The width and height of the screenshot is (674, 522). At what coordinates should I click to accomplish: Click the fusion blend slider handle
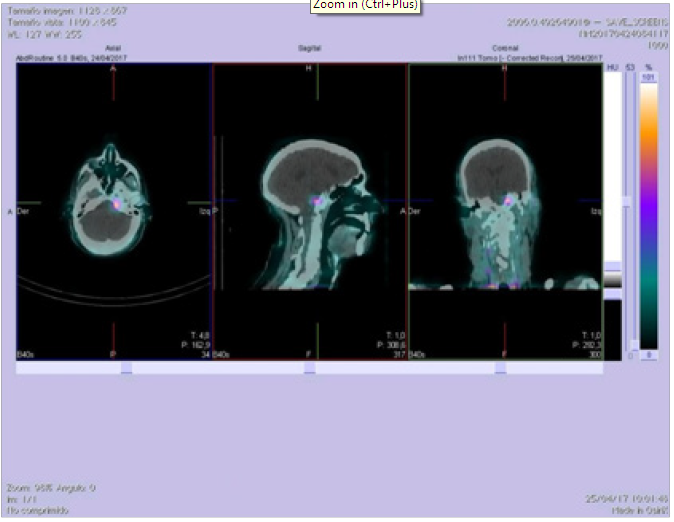point(628,201)
